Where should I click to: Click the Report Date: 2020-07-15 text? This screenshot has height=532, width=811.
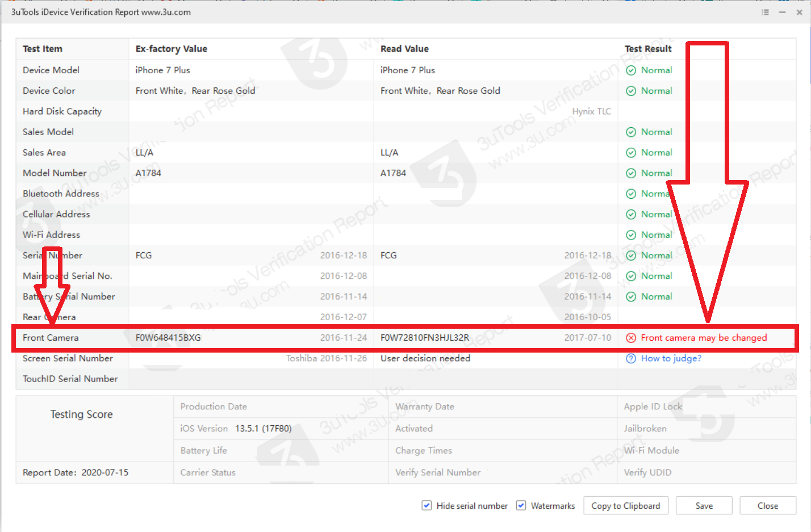[76, 472]
